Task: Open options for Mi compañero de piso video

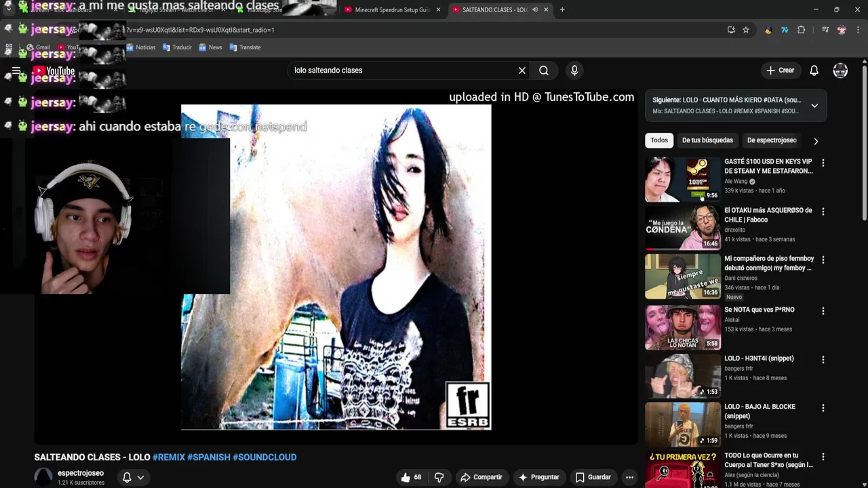Action: [x=823, y=260]
